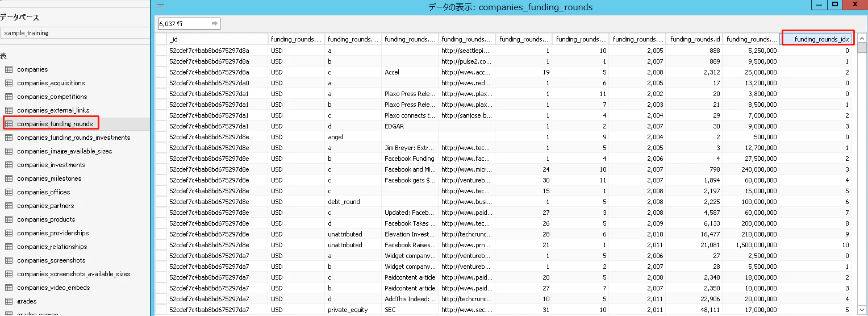Select the Accel cell

pos(410,72)
